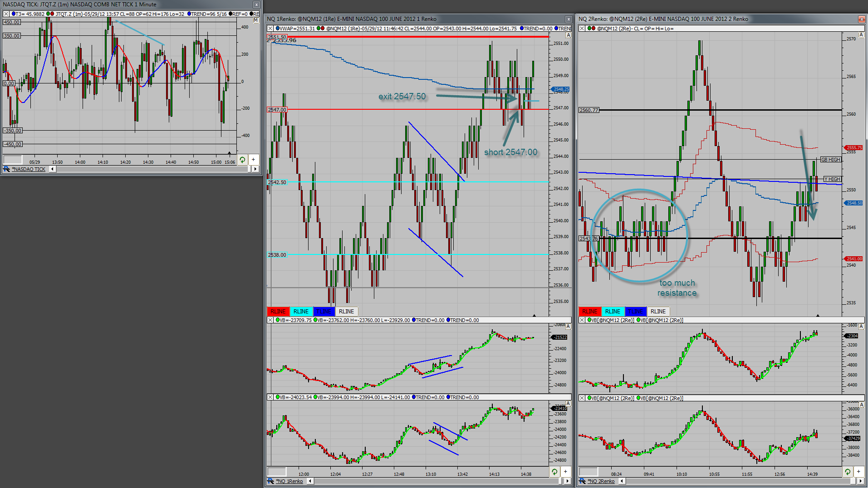Click the plus button in NASDAQ TICK window
The width and height of the screenshot is (868, 488).
click(x=253, y=159)
